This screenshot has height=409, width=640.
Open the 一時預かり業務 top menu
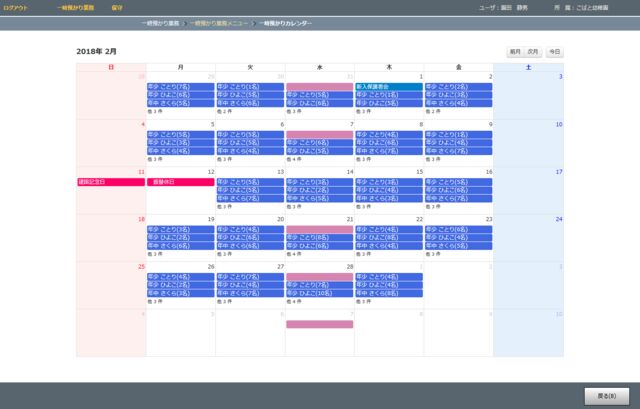click(76, 8)
